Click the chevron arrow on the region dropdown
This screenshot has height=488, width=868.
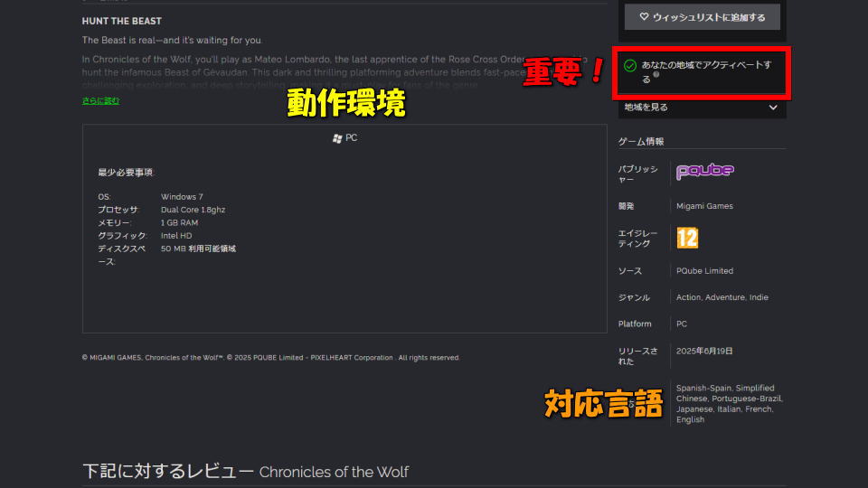(773, 108)
